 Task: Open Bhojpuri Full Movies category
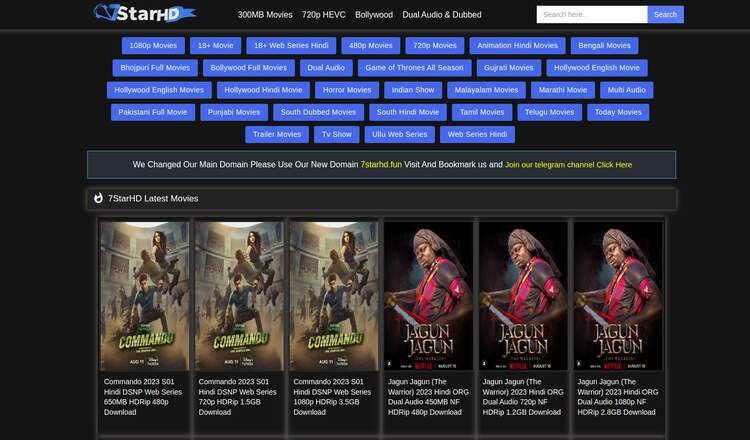coord(155,68)
